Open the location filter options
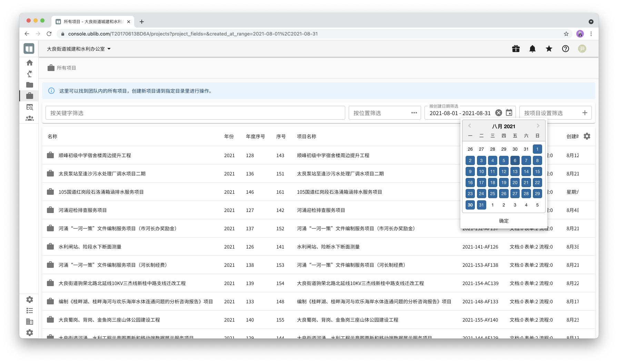 (414, 113)
